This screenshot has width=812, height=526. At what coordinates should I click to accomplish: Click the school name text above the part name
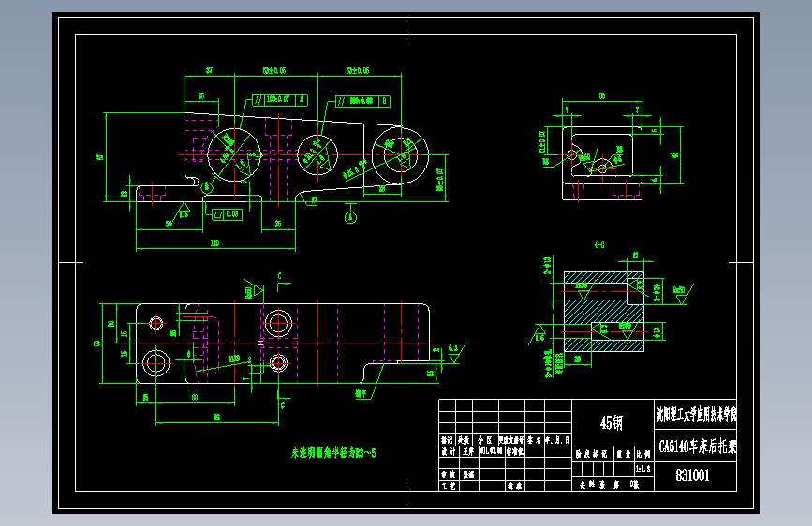[696, 415]
